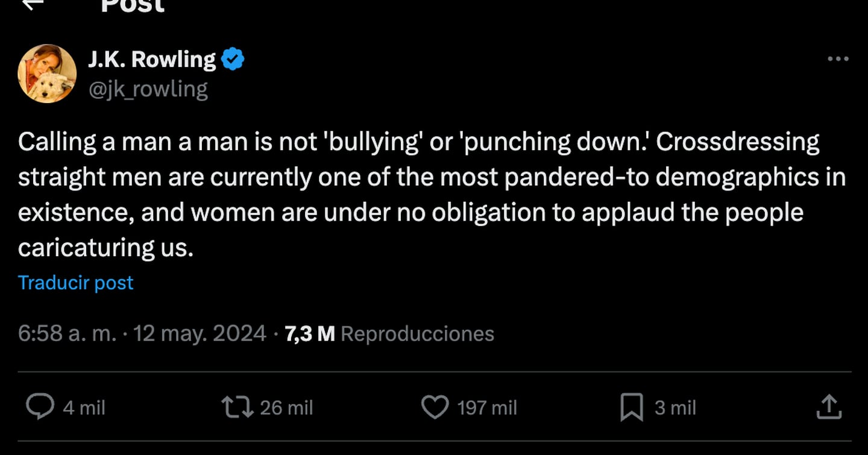Open the 7,3 M Reproducciones view stats

click(x=389, y=333)
